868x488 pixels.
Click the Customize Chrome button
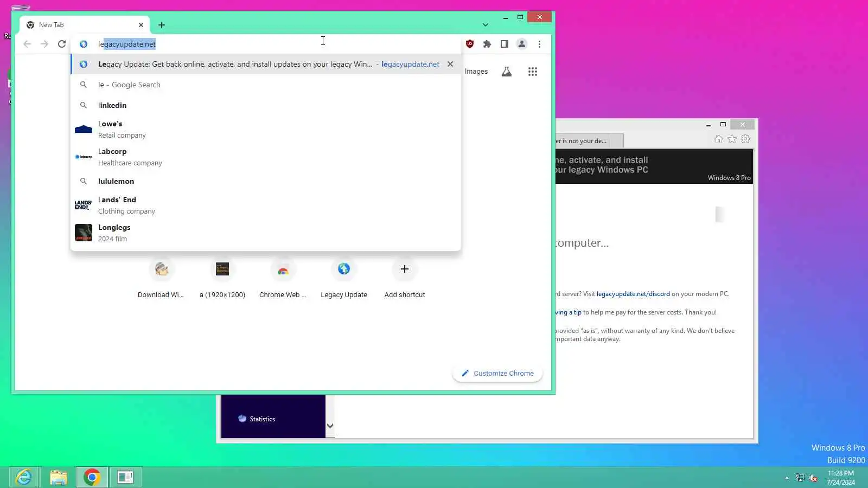point(497,374)
